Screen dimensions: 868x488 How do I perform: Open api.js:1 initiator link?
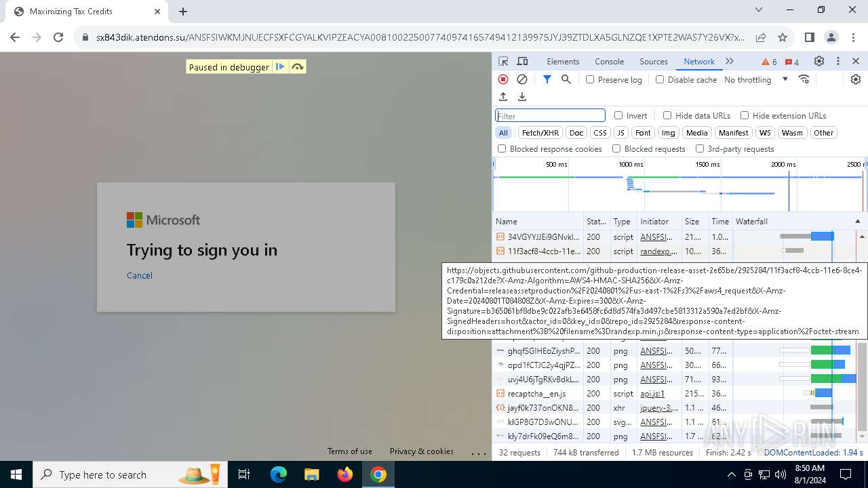[x=652, y=394]
